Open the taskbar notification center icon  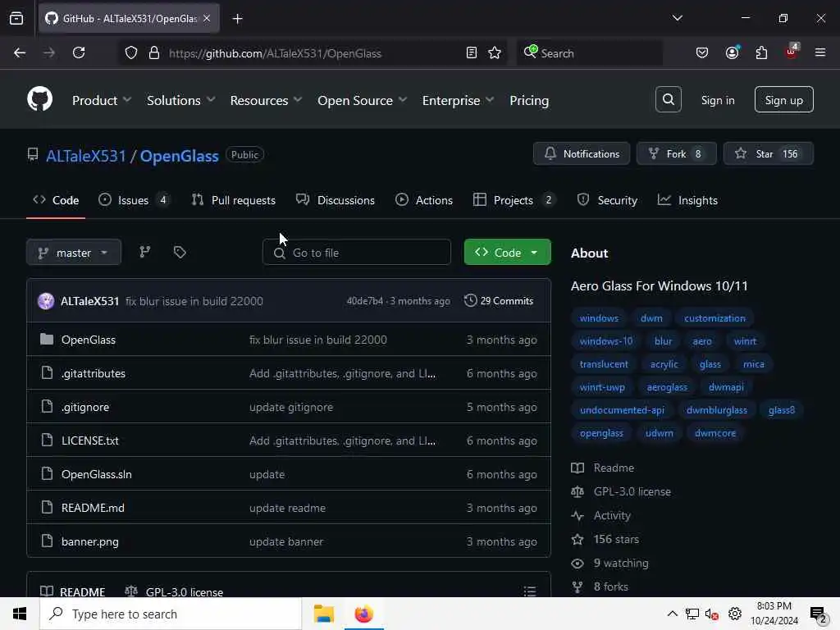point(818,614)
